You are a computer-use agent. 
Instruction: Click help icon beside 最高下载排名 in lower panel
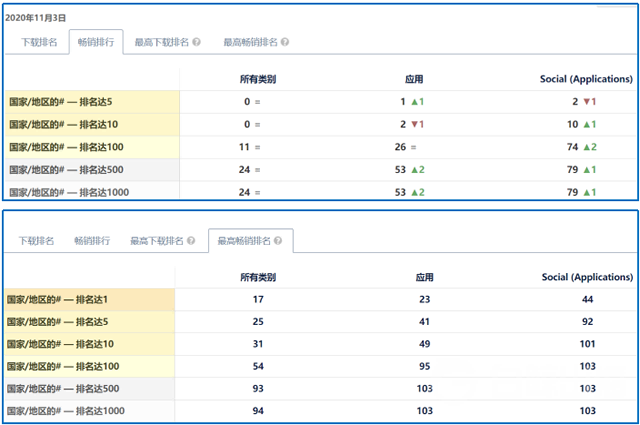click(x=194, y=241)
